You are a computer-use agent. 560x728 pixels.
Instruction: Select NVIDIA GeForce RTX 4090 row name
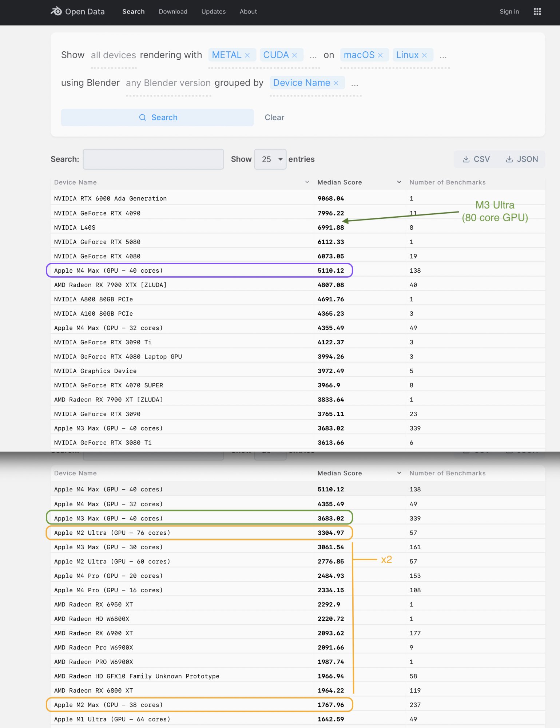tap(97, 213)
